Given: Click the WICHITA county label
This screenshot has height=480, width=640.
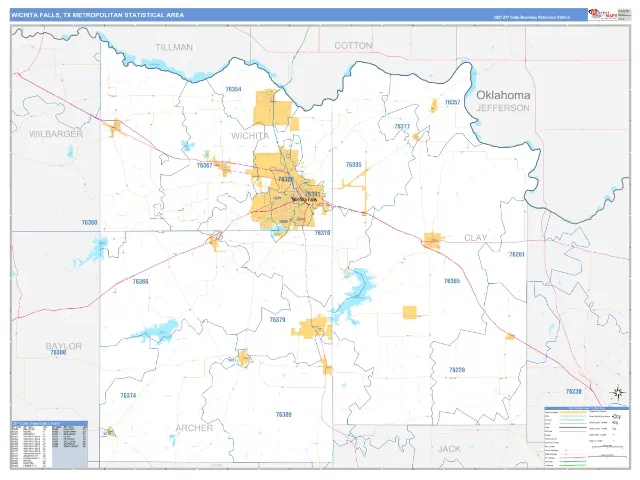Looking at the screenshot, I should [250, 136].
